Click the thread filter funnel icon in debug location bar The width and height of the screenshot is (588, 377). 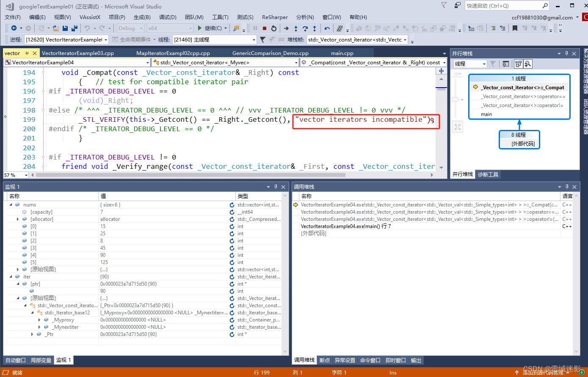click(x=262, y=39)
